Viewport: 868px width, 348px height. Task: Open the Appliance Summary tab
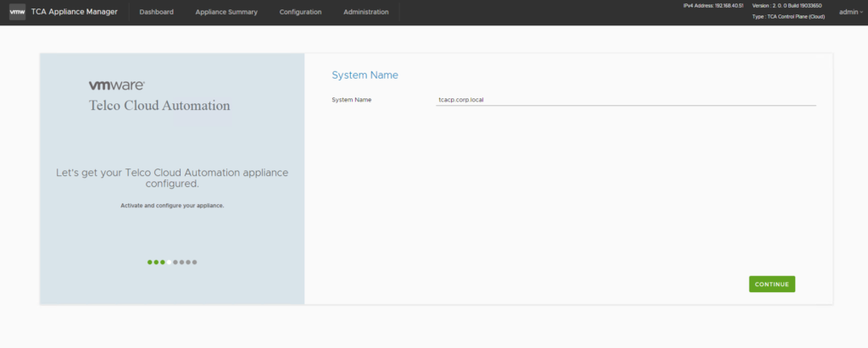(226, 12)
